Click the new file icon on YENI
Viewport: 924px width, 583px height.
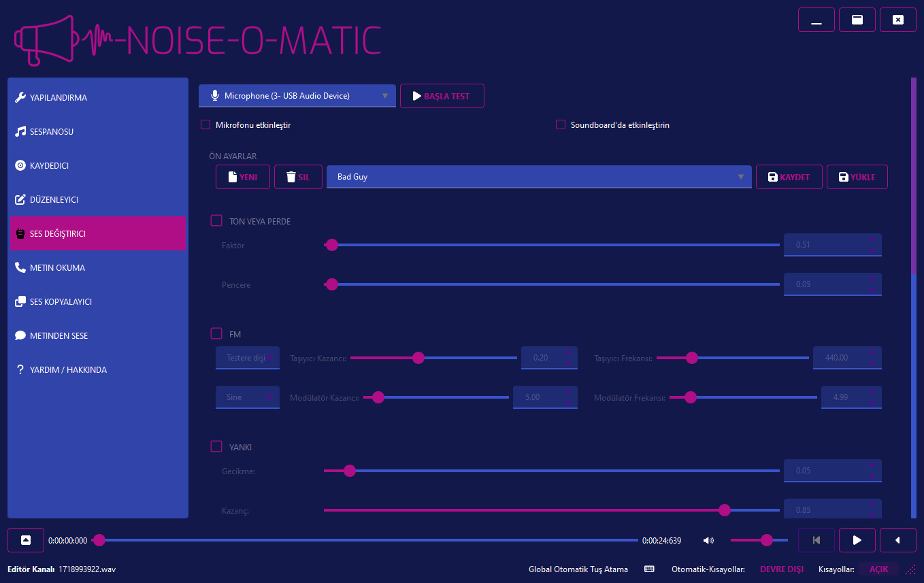[x=233, y=177]
